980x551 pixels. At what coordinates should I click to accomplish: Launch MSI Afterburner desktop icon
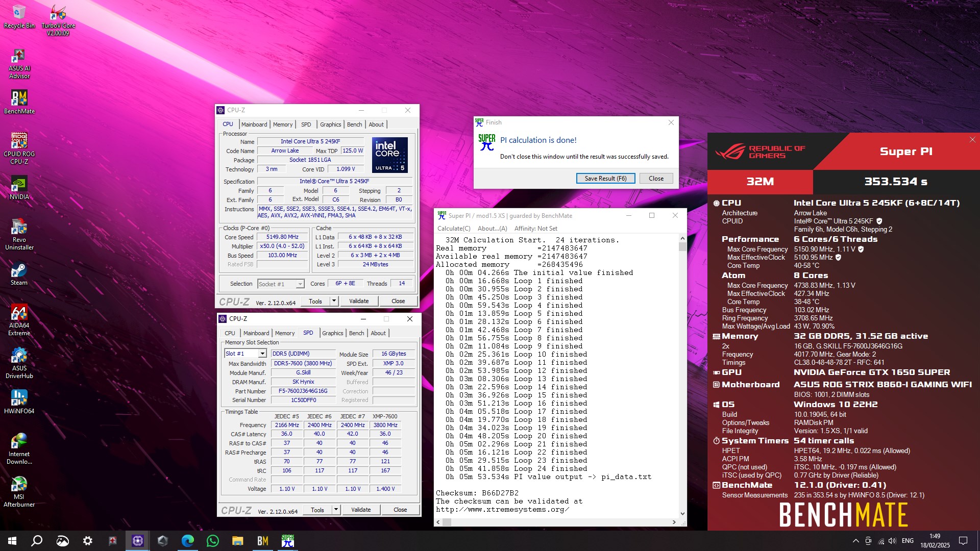[19, 491]
